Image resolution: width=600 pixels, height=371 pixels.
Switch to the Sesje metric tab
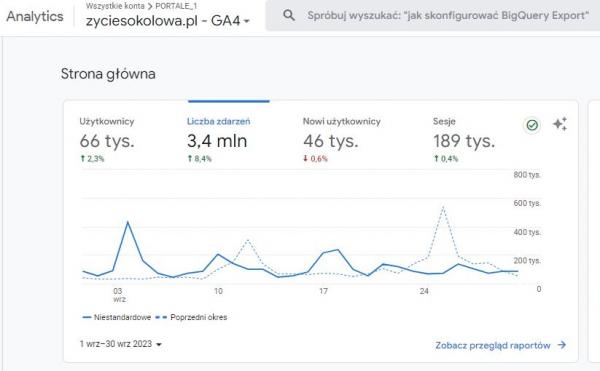click(464, 139)
